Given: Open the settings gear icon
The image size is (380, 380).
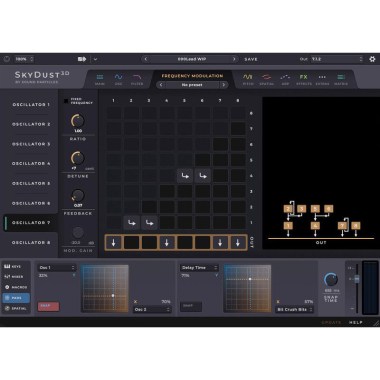Looking at the screenshot, I should point(372,59).
